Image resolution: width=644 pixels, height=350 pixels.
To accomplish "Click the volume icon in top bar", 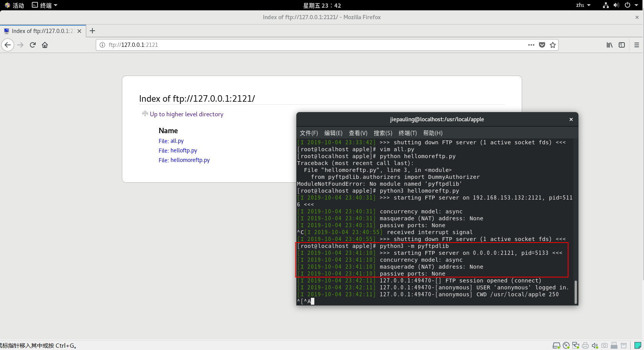I will point(616,5).
